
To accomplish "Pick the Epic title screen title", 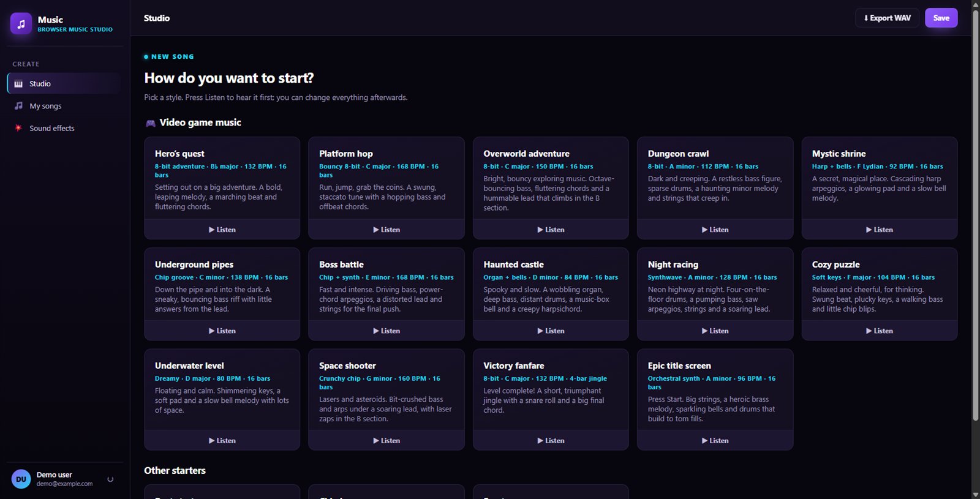I will tap(679, 366).
